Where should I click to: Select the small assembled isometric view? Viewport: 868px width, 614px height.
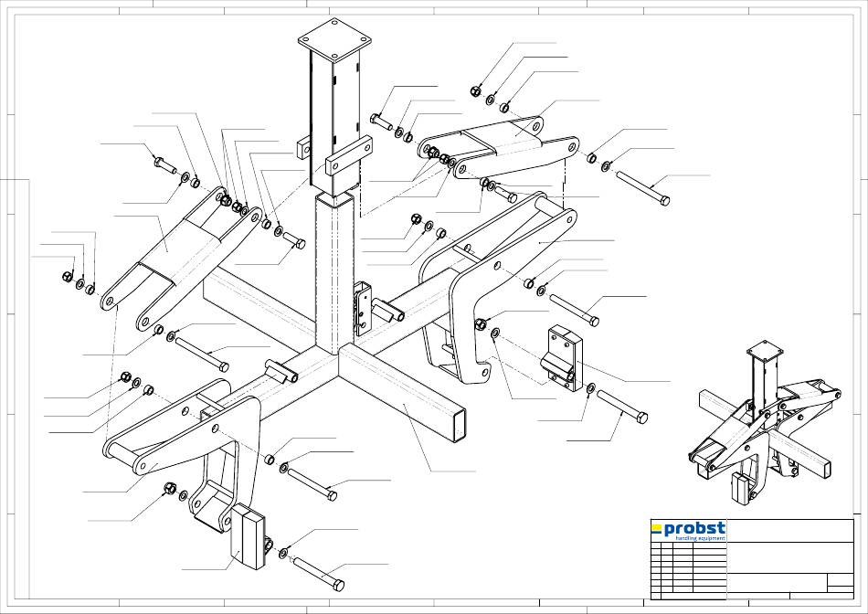pyautogui.click(x=764, y=424)
